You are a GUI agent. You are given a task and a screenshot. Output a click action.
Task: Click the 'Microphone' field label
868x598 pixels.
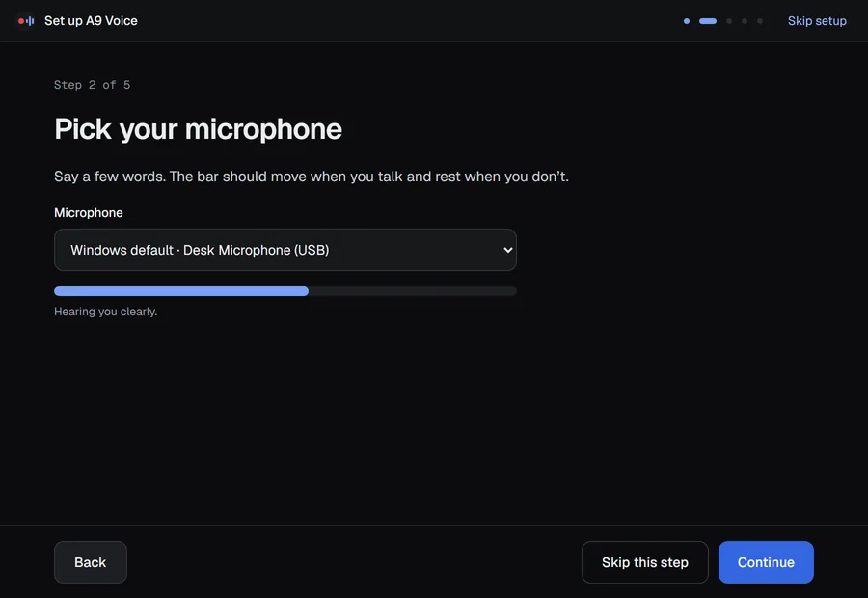89,212
